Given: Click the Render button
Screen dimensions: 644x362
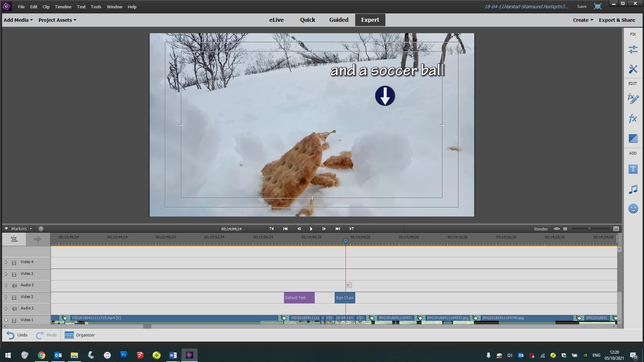Looking at the screenshot, I should pyautogui.click(x=541, y=229).
